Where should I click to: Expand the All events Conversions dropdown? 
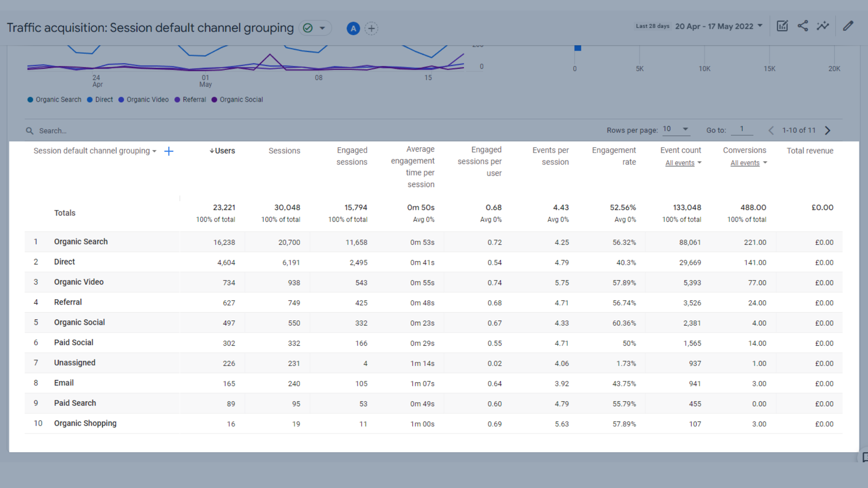[x=748, y=162]
